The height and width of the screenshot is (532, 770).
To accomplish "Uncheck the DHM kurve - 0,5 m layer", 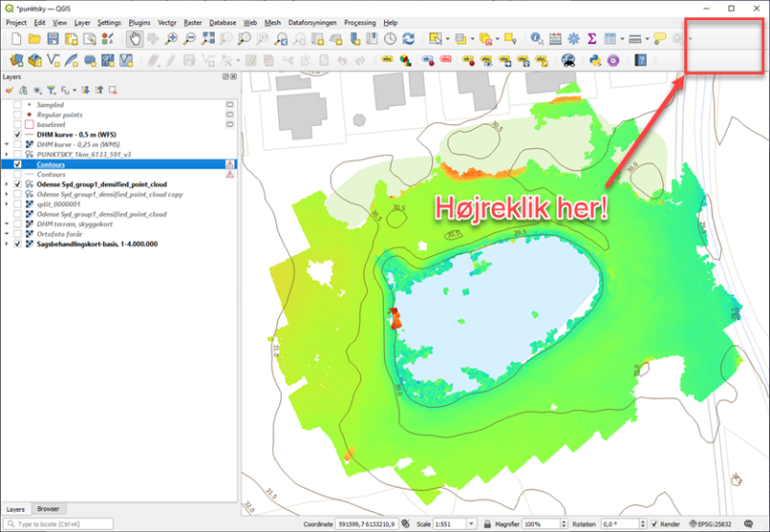I will pyautogui.click(x=18, y=135).
